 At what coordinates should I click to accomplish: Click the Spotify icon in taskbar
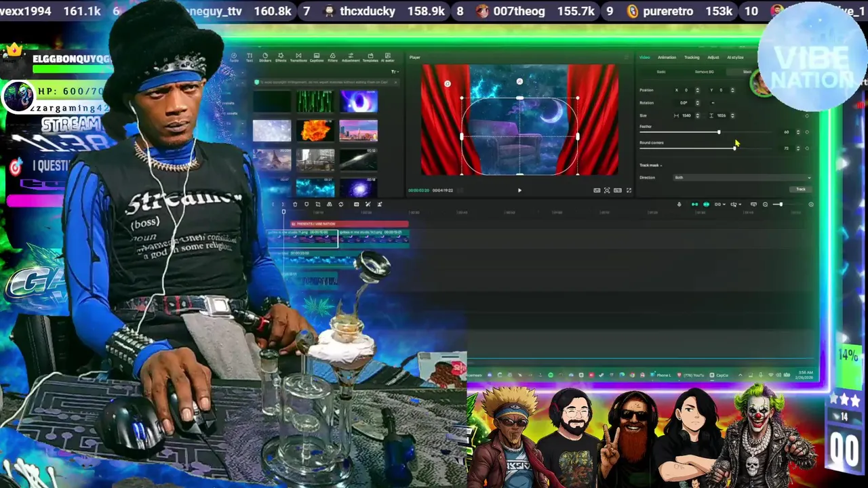[551, 375]
